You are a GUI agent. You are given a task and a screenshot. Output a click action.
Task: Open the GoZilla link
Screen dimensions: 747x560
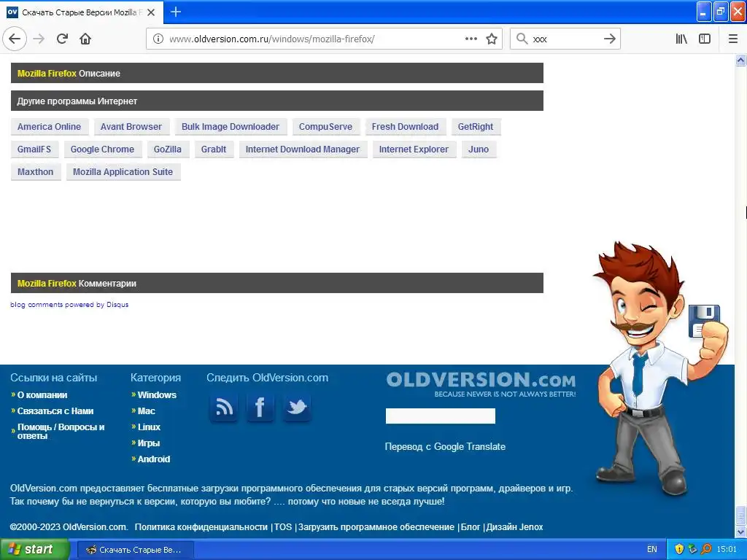tap(168, 149)
